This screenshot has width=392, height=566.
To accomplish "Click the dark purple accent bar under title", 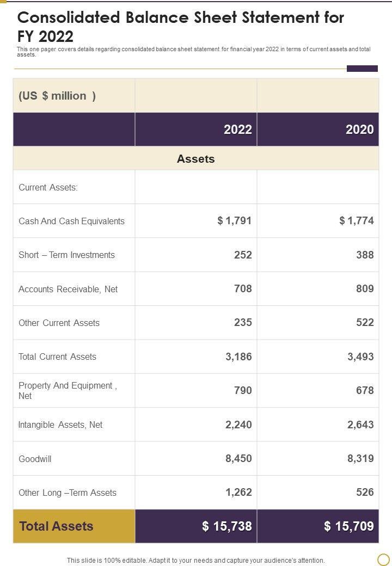I will (x=362, y=69).
